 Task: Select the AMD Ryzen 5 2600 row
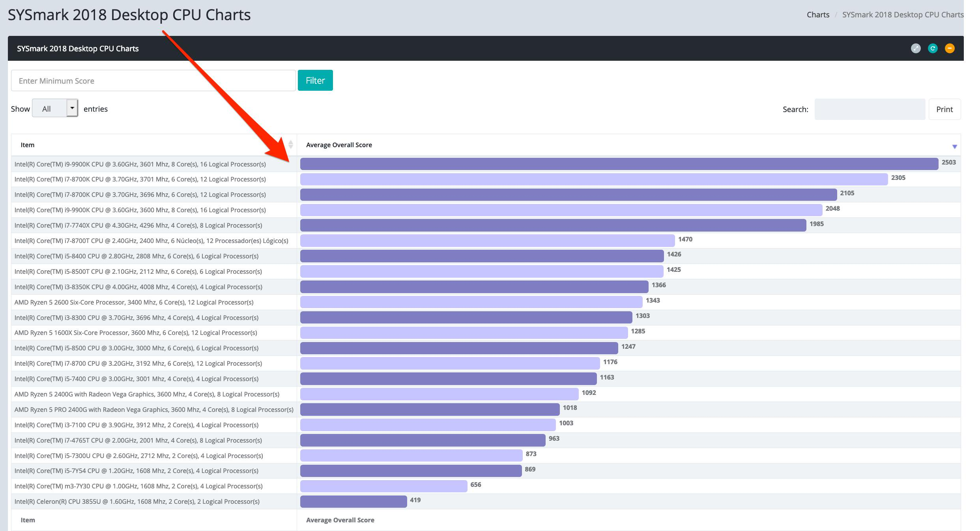(x=134, y=302)
